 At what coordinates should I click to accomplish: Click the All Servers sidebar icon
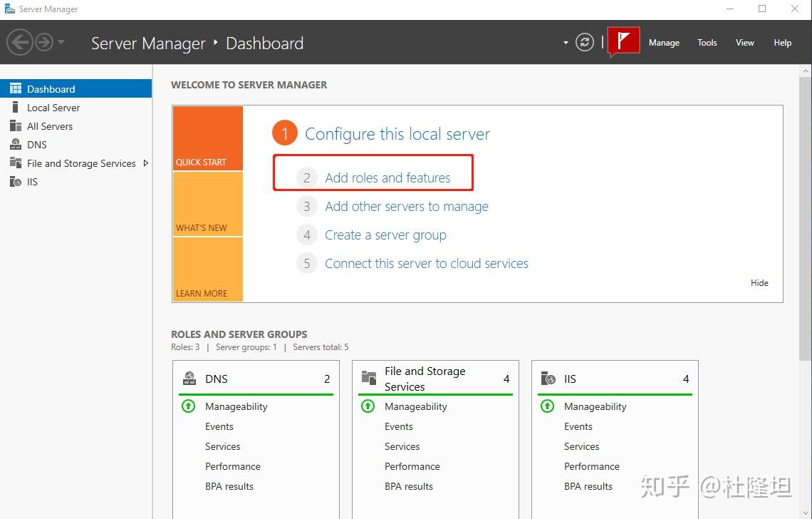coord(16,126)
